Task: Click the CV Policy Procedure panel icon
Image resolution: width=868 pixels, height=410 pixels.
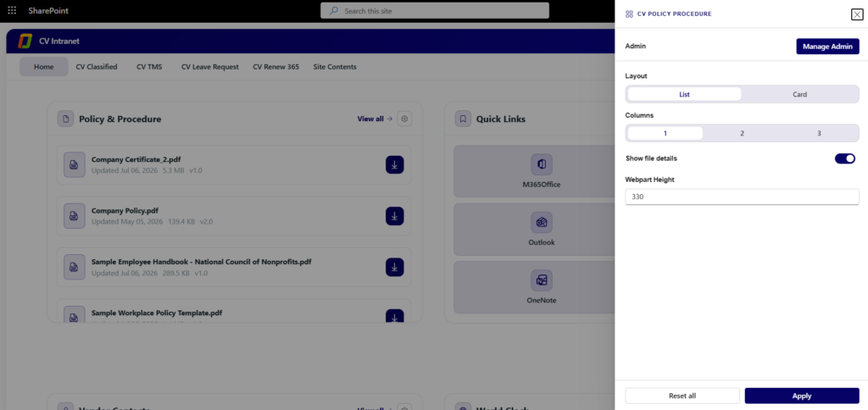Action: [629, 14]
